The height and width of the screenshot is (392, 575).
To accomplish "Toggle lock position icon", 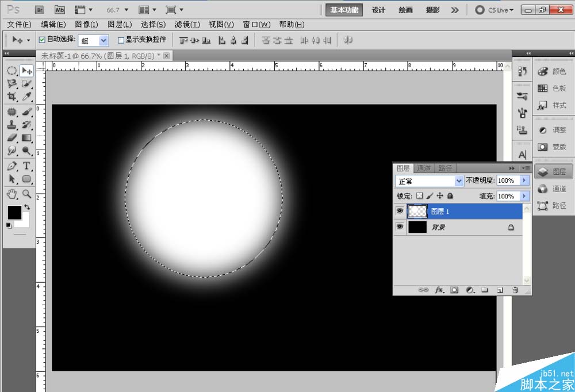I will 440,196.
